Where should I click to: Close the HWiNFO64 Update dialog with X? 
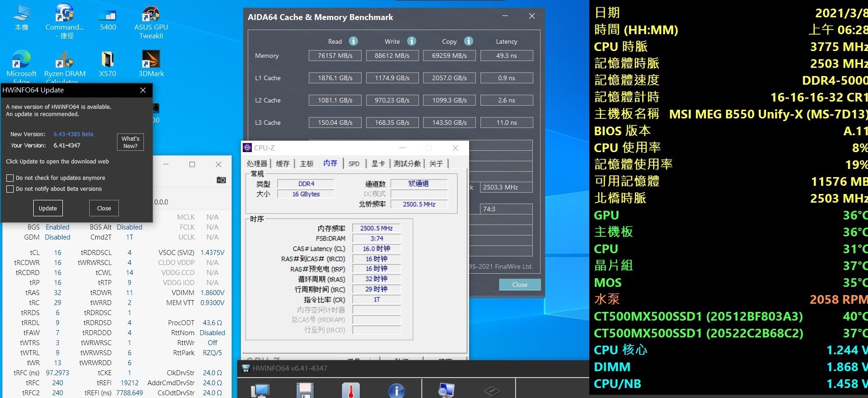[x=143, y=90]
